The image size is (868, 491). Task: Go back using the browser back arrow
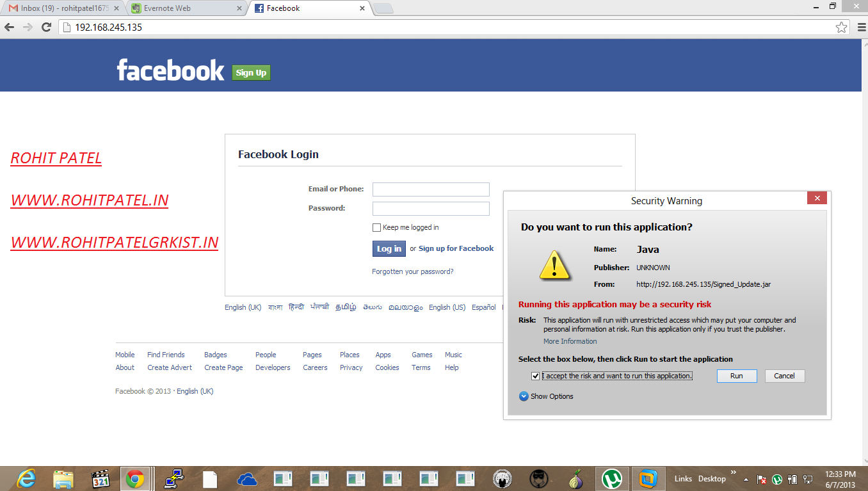click(9, 28)
